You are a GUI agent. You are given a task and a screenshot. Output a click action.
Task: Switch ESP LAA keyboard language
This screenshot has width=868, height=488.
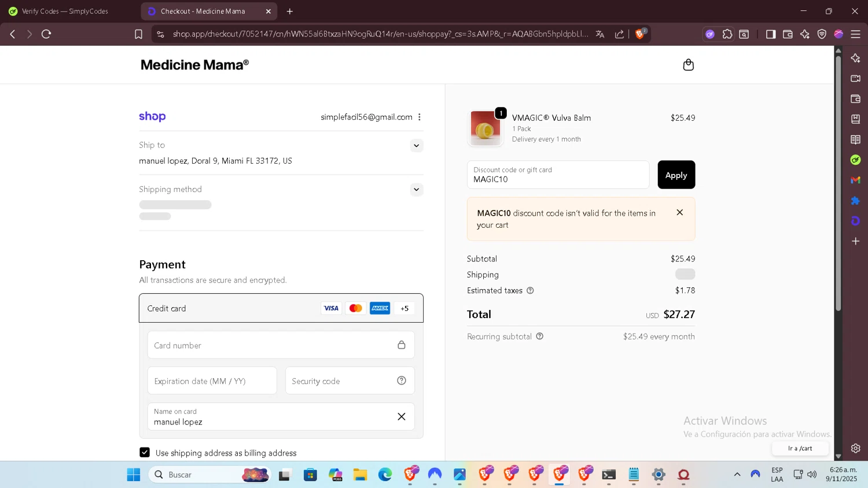(x=777, y=475)
